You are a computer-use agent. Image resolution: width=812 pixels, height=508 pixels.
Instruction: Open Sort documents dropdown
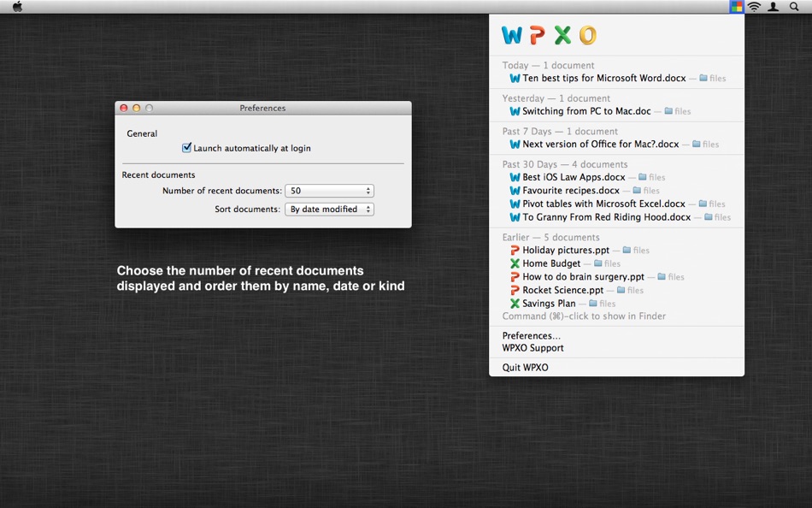329,209
